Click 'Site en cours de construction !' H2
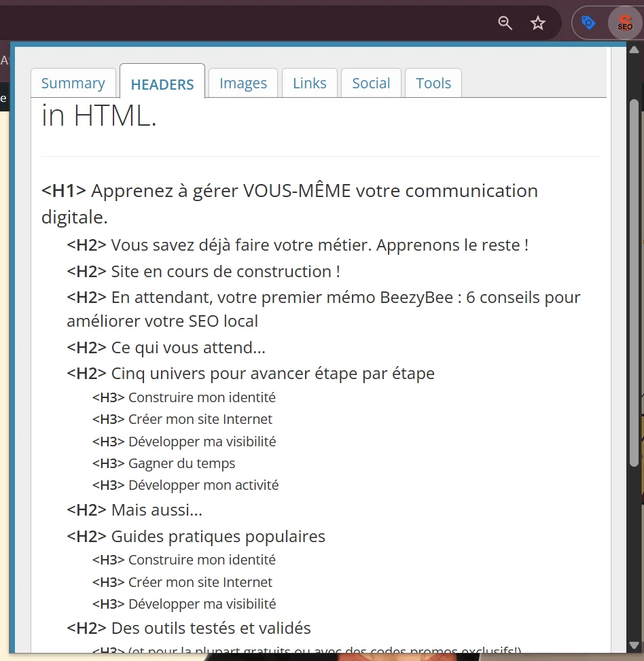 (x=204, y=272)
